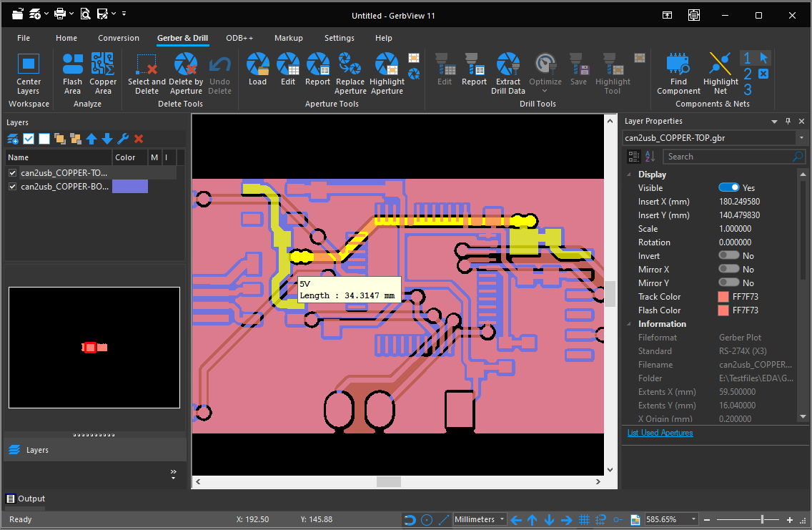Add a layer from Layers toolbar
Viewport: 812px width, 530px height.
13,139
